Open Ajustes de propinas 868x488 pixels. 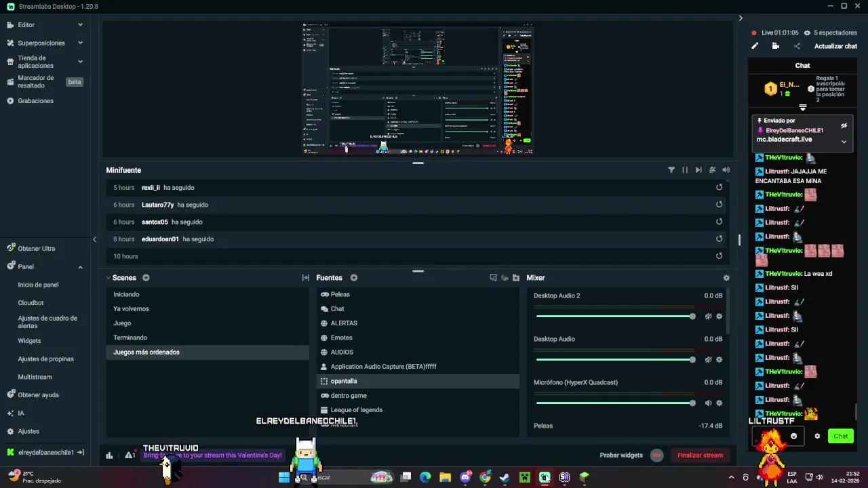(x=45, y=359)
